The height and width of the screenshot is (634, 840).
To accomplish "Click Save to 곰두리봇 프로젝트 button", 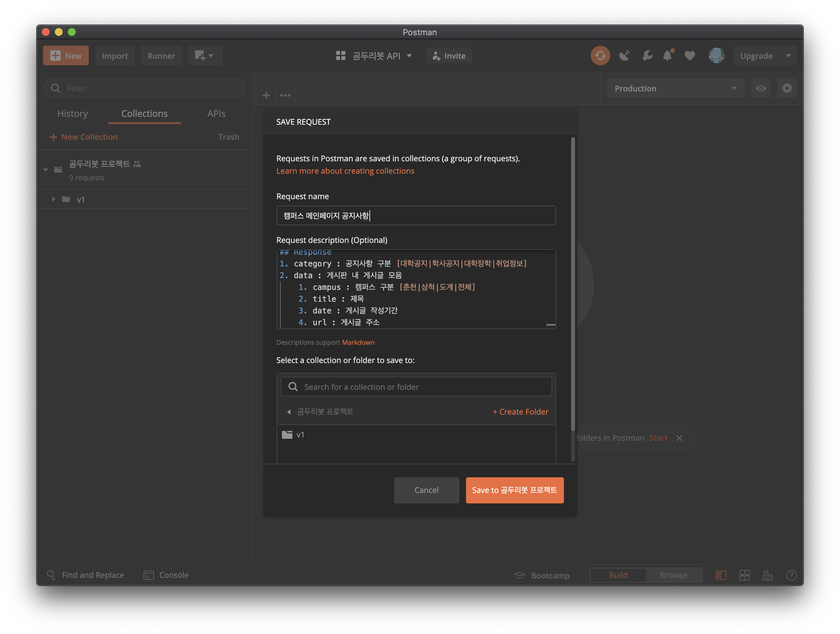I will (x=514, y=490).
